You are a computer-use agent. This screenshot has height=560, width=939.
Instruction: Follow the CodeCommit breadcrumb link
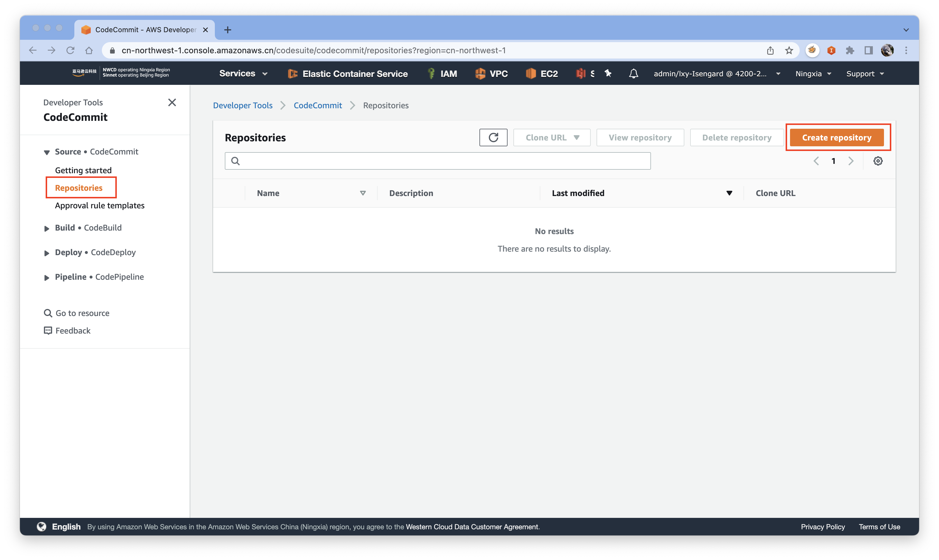tap(317, 105)
